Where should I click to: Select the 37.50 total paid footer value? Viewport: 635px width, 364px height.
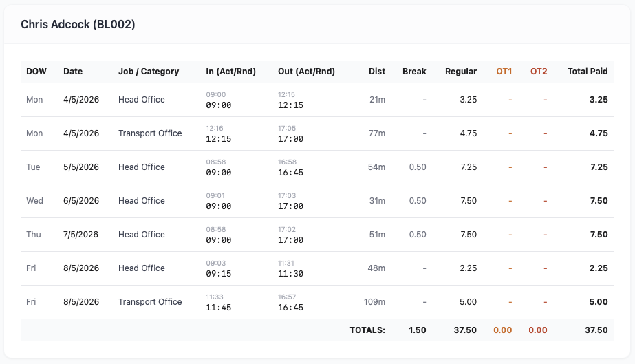point(596,330)
